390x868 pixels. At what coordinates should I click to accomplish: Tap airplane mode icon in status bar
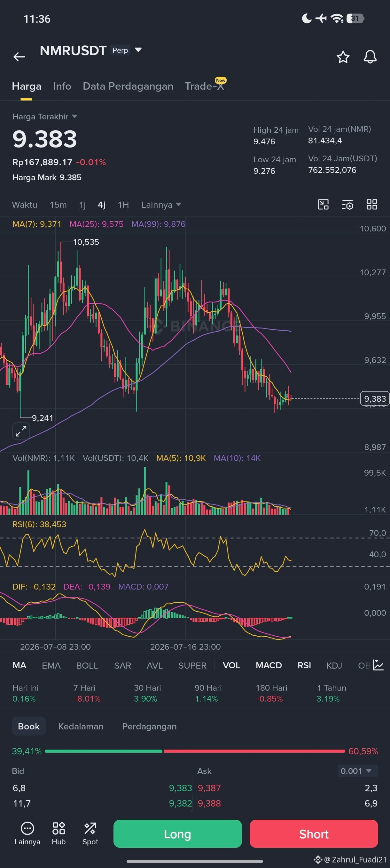pos(321,18)
